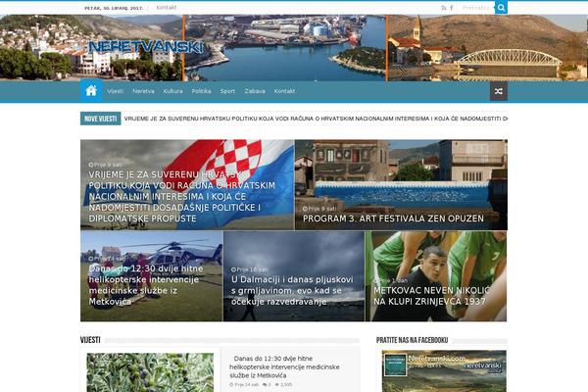Image resolution: width=588 pixels, height=392 pixels.
Task: Click the olive tree article thumbnail
Action: click(150, 372)
